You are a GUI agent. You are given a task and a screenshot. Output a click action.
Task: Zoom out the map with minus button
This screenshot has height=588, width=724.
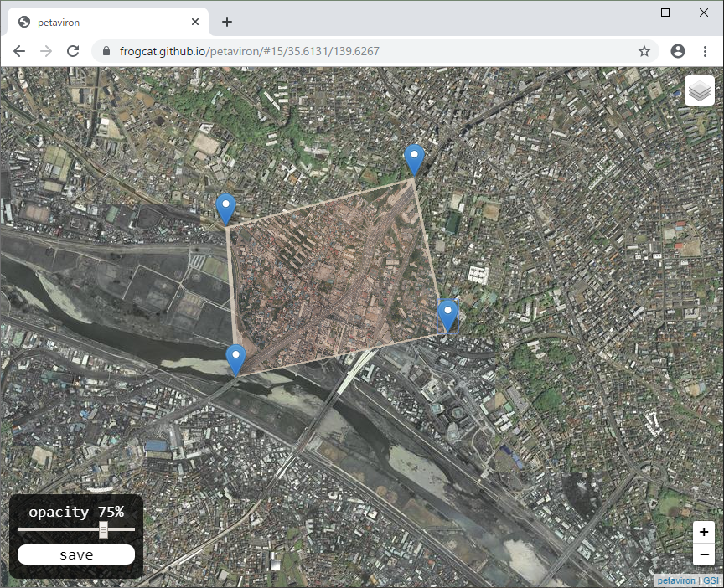(x=704, y=554)
